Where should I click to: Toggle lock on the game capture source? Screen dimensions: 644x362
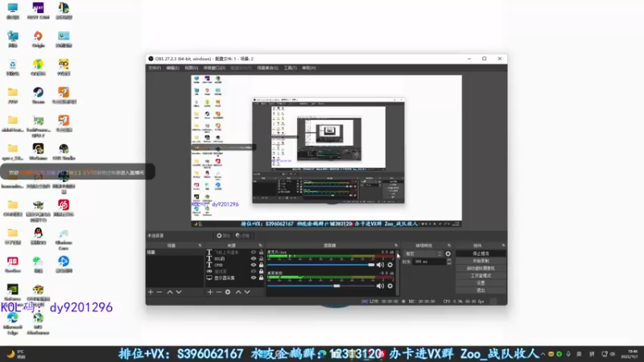click(x=261, y=271)
